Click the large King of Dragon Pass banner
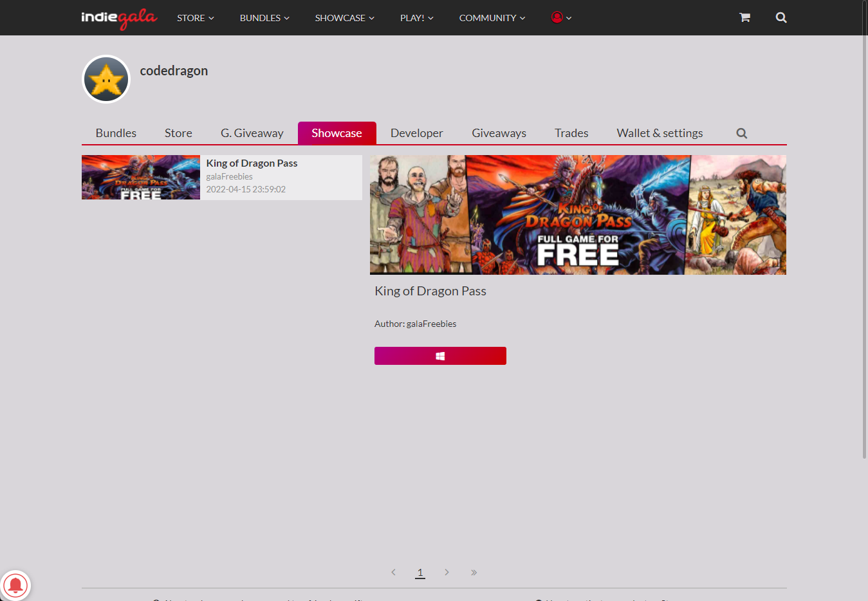 pos(578,215)
